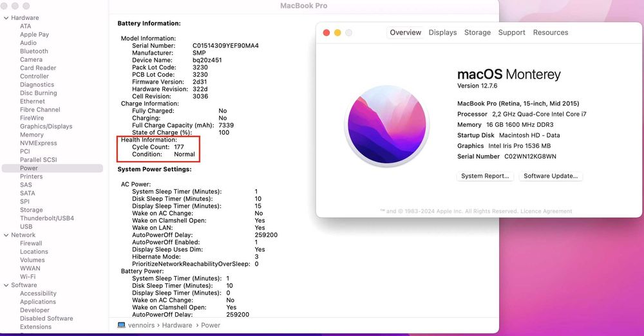644x336 pixels.
Task: Select the Storage item in the sidebar
Action: point(31,210)
